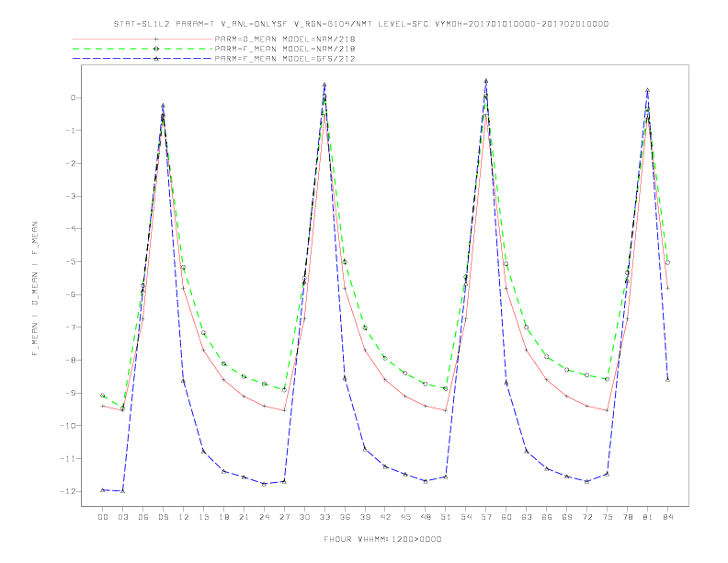Click x-axis tick label 36
The height and width of the screenshot is (563, 728).
[345, 517]
